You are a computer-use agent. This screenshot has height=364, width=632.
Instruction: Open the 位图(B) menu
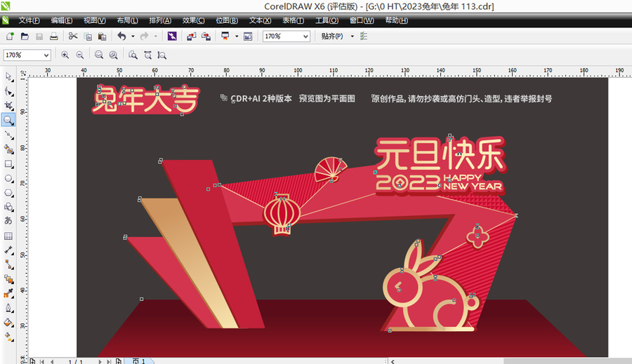227,20
